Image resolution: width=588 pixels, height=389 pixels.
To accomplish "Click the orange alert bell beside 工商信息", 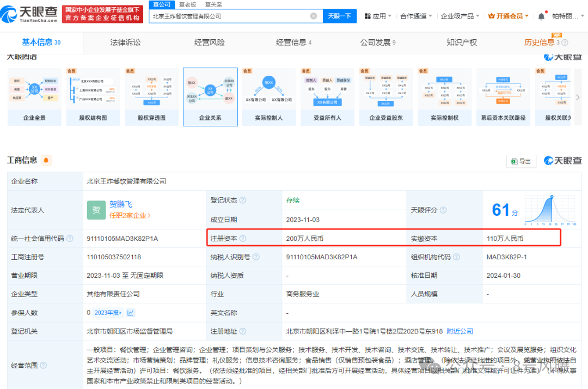I will (x=46, y=160).
